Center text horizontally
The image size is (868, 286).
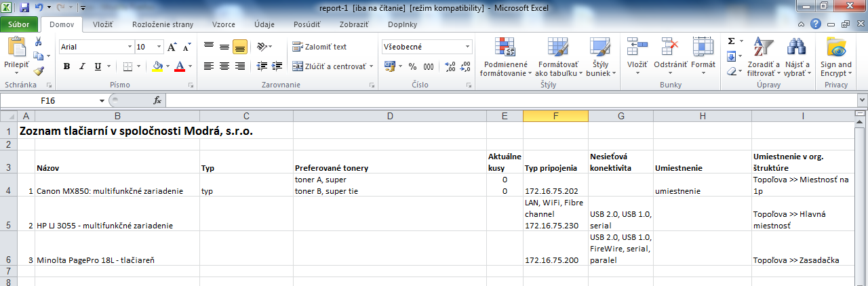[224, 66]
